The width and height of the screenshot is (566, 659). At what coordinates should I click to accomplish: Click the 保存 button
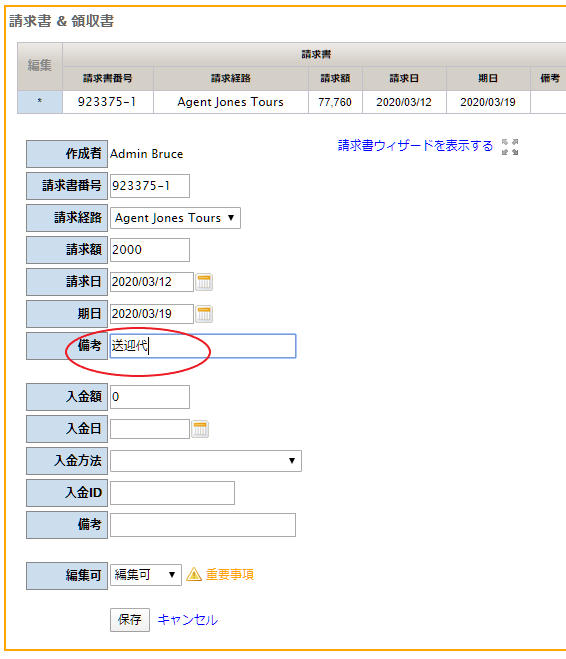130,619
